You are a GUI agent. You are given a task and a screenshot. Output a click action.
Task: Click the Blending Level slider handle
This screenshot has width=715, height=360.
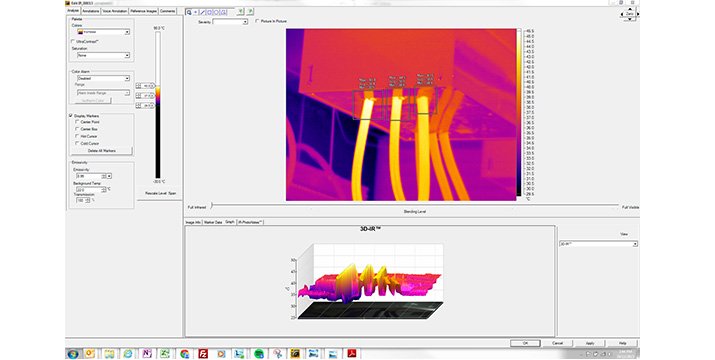pyautogui.click(x=212, y=206)
